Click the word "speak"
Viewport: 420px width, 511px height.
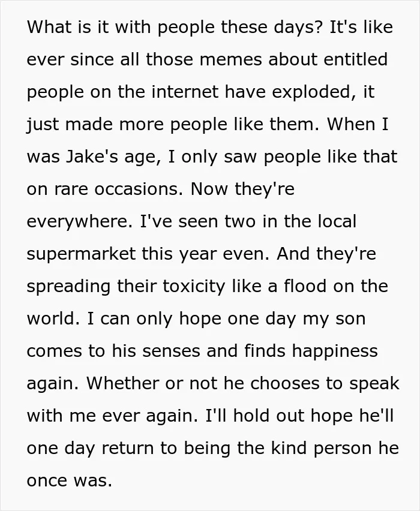[x=374, y=384]
